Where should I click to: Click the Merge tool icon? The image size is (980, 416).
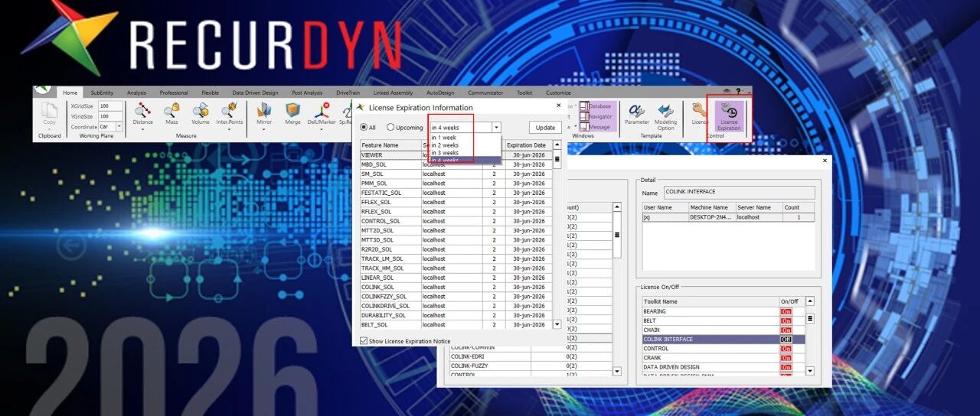tap(292, 111)
